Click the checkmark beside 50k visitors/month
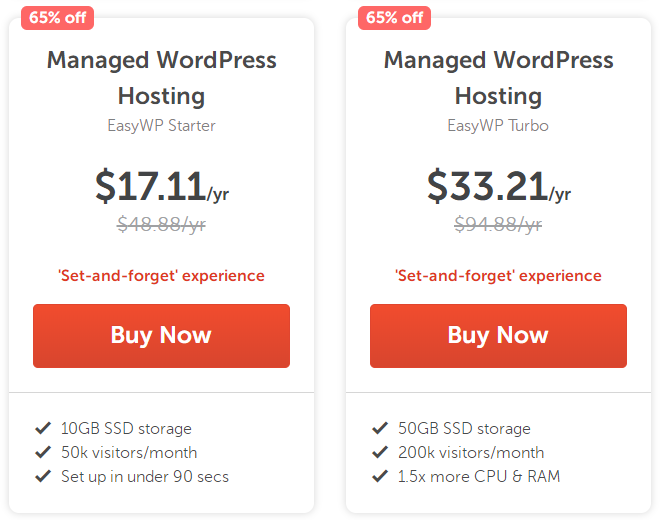Viewport: 661px width, 520px height. (43, 452)
